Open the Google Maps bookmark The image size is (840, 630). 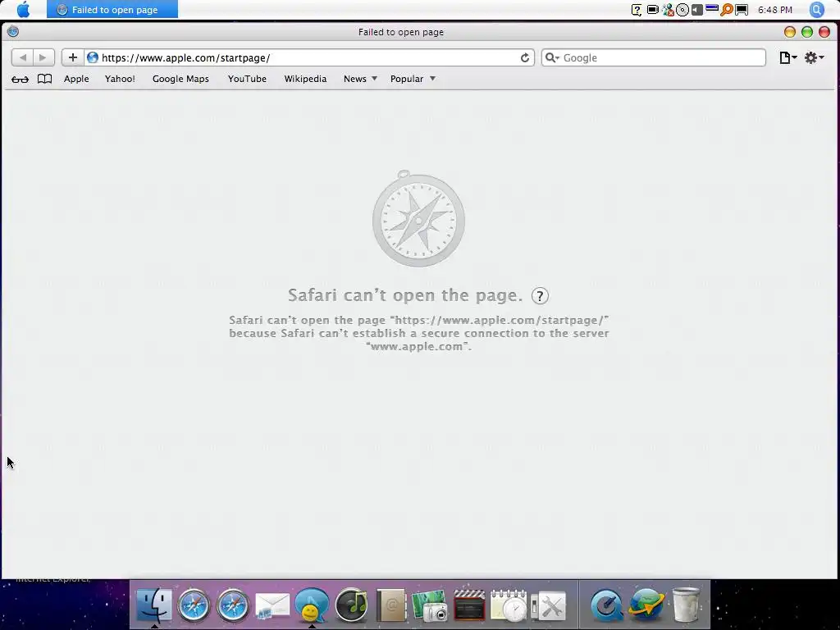pos(180,79)
